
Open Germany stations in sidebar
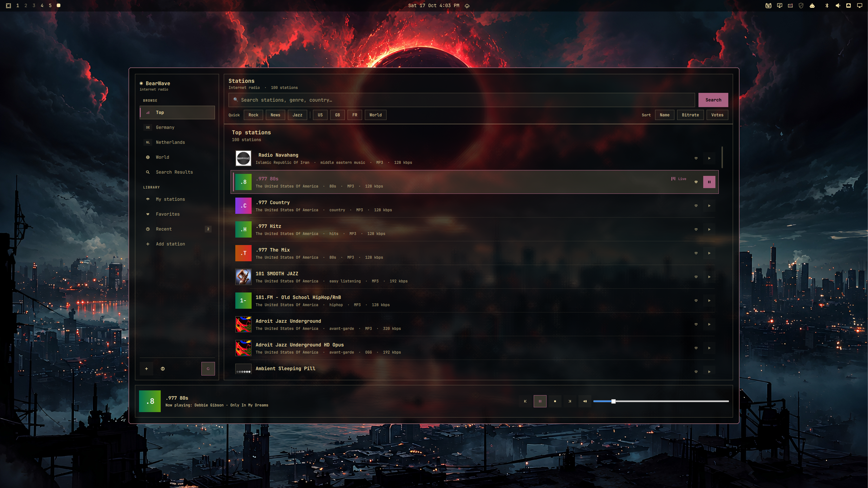[x=177, y=127]
